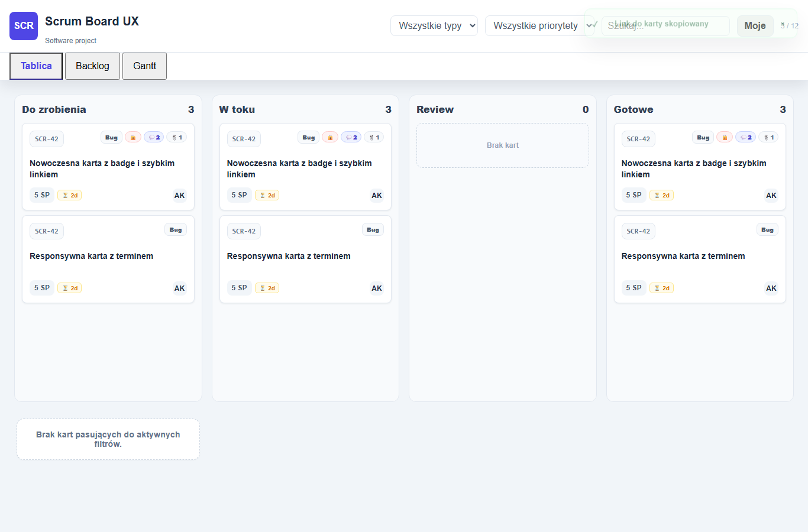Click 2d hourglass badge on Nowoczesna karta, Gotowe
Screen dimensions: 808x532
tap(661, 195)
